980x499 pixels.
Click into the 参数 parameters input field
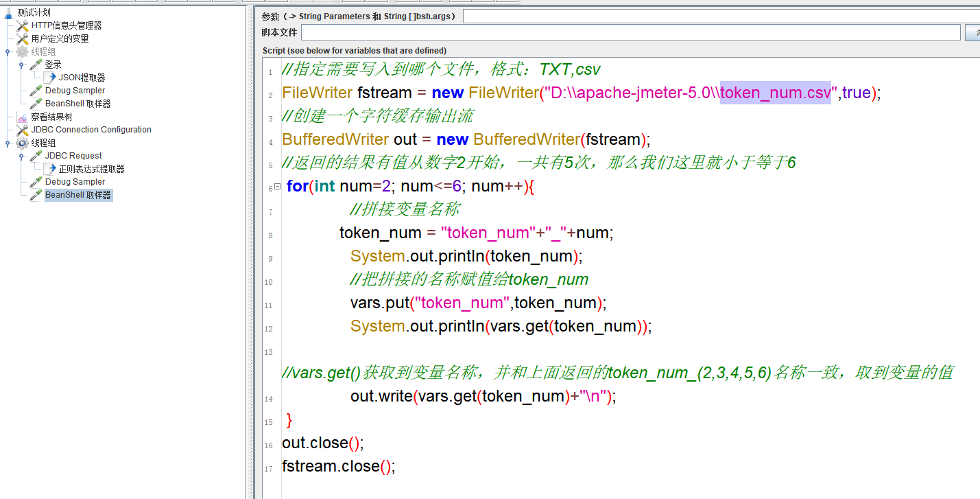[x=720, y=16]
